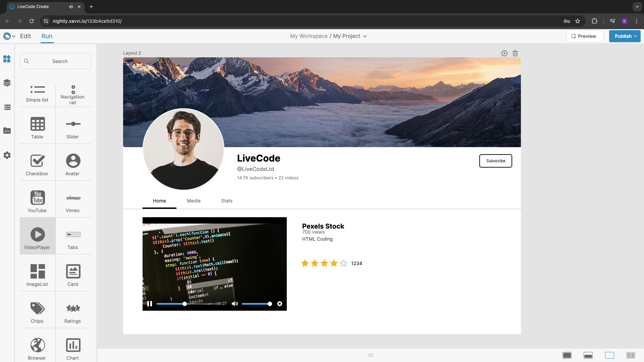This screenshot has height=362, width=644.
Task: Expand the My Project dropdown
Action: 365,36
